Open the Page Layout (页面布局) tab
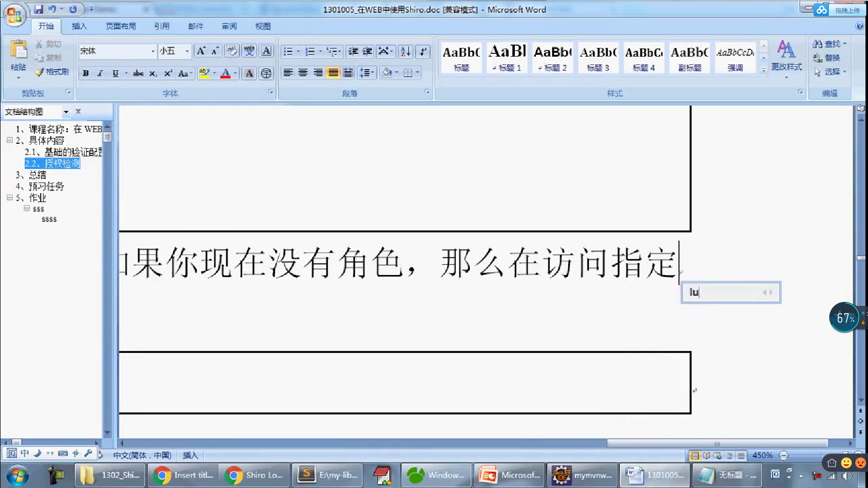Image resolution: width=868 pixels, height=488 pixels. coord(121,26)
